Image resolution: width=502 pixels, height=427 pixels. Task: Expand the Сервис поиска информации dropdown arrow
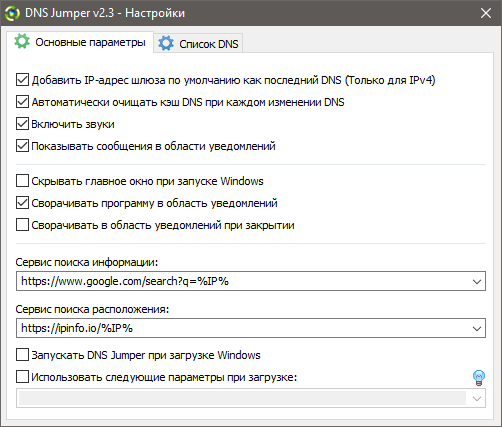[x=477, y=281]
